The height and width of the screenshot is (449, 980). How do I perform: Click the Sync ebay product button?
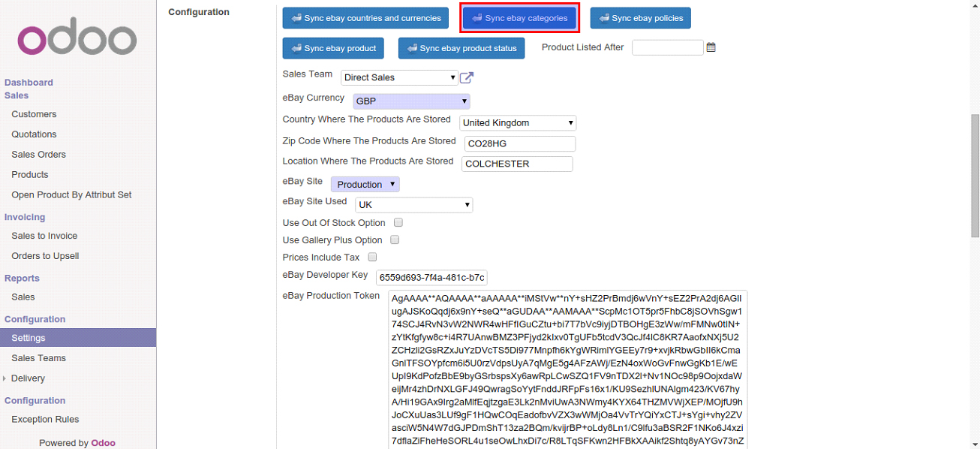click(333, 48)
